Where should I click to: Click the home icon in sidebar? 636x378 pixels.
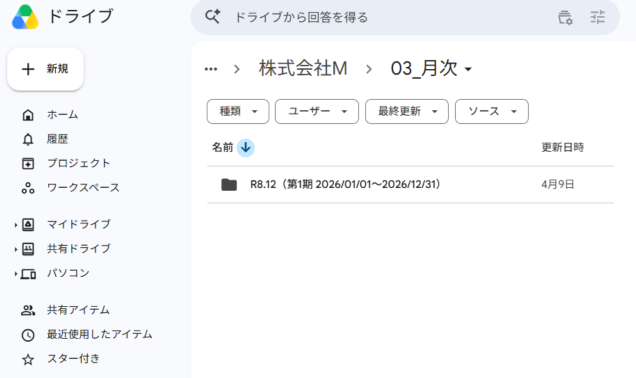(28, 115)
